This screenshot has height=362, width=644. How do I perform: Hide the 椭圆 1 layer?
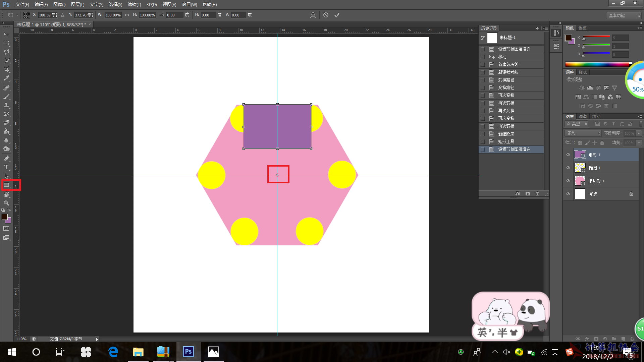pyautogui.click(x=568, y=168)
